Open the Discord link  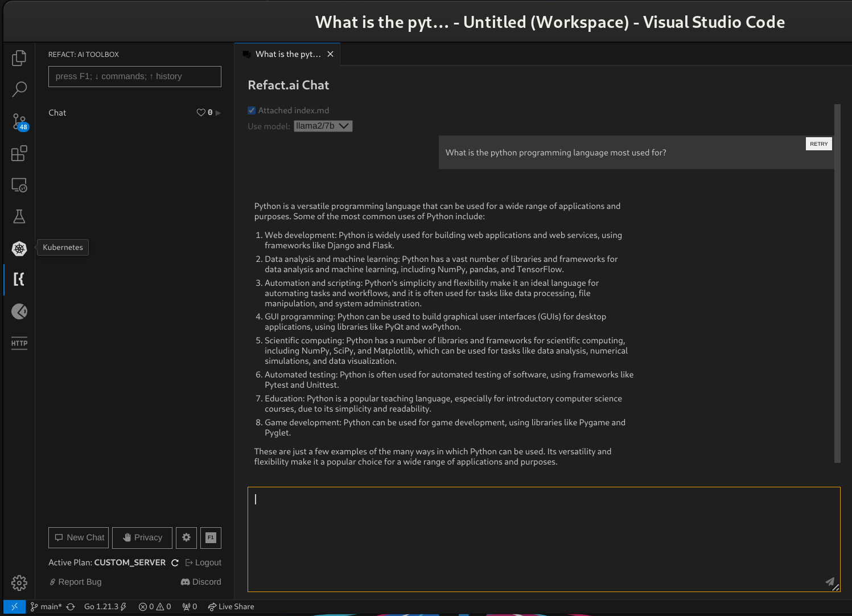click(x=201, y=582)
